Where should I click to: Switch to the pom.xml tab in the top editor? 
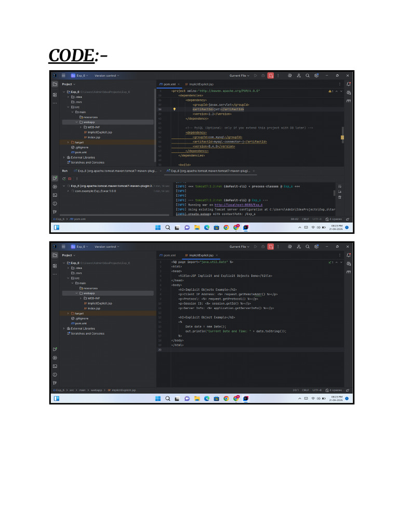point(169,84)
